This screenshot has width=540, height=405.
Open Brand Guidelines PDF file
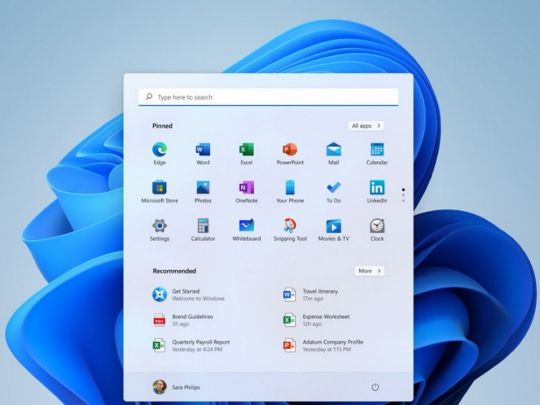183,320
